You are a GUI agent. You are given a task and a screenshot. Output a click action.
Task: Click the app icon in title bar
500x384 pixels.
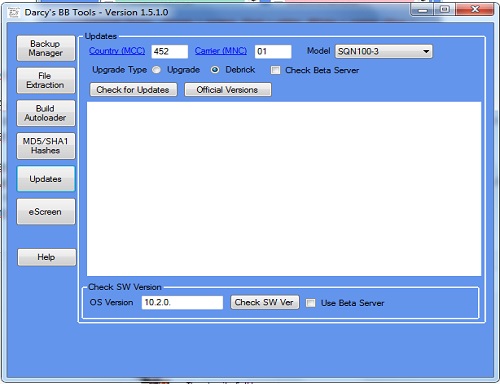coord(13,13)
